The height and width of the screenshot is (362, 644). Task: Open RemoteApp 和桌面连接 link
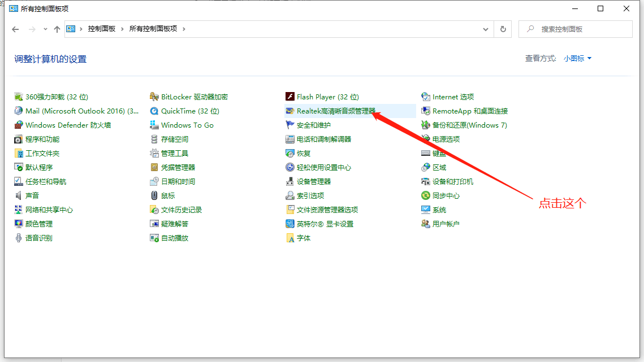470,111
